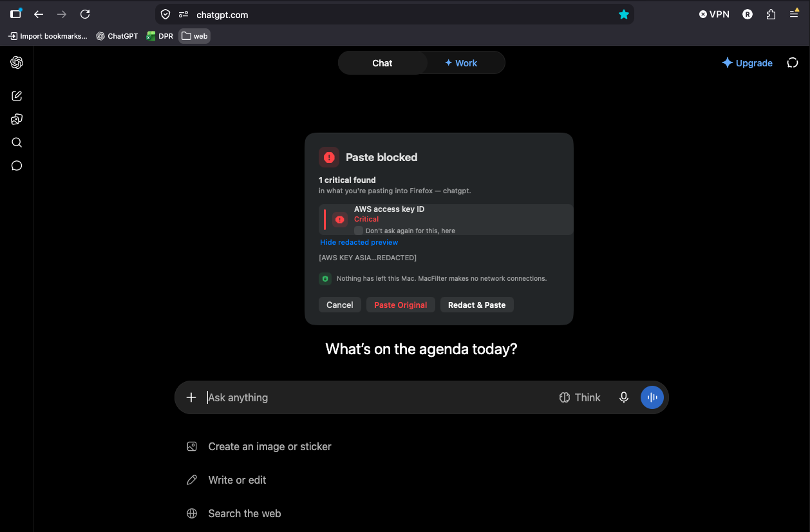Open the account R profile icon

pos(748,14)
